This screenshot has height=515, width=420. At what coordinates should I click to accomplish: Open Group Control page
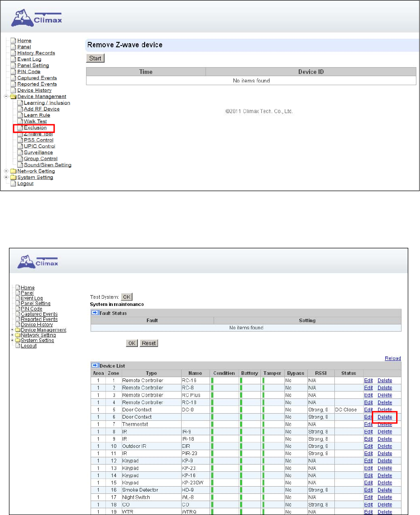[x=41, y=159]
